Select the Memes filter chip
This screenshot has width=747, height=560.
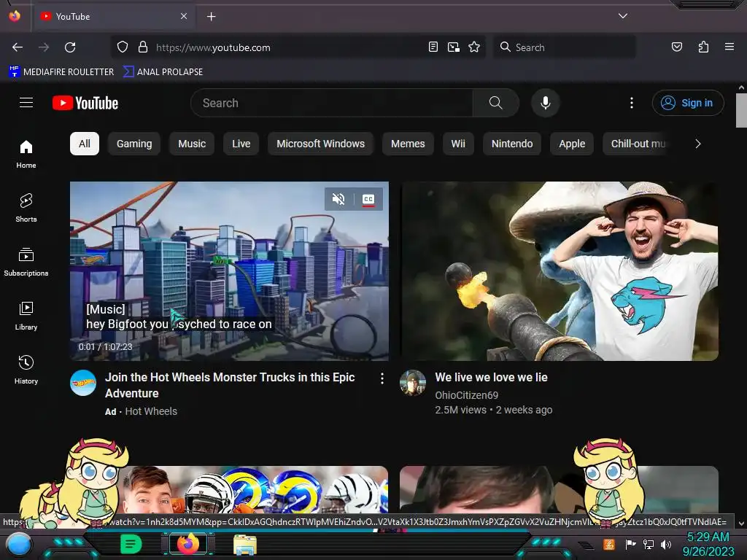408,144
